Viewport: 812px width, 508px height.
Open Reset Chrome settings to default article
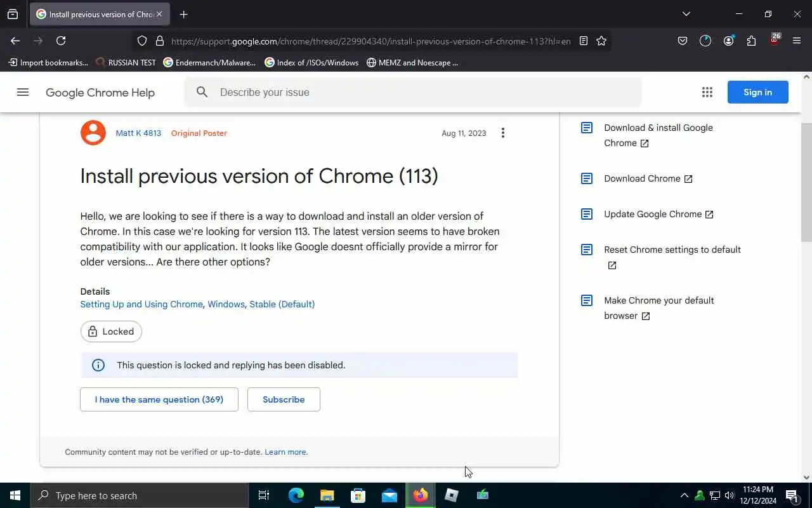672,257
